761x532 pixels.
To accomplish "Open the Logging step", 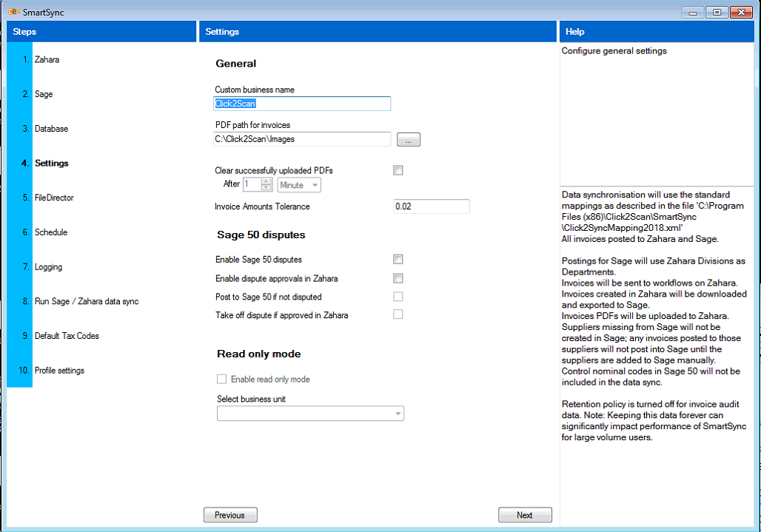I will 48,266.
